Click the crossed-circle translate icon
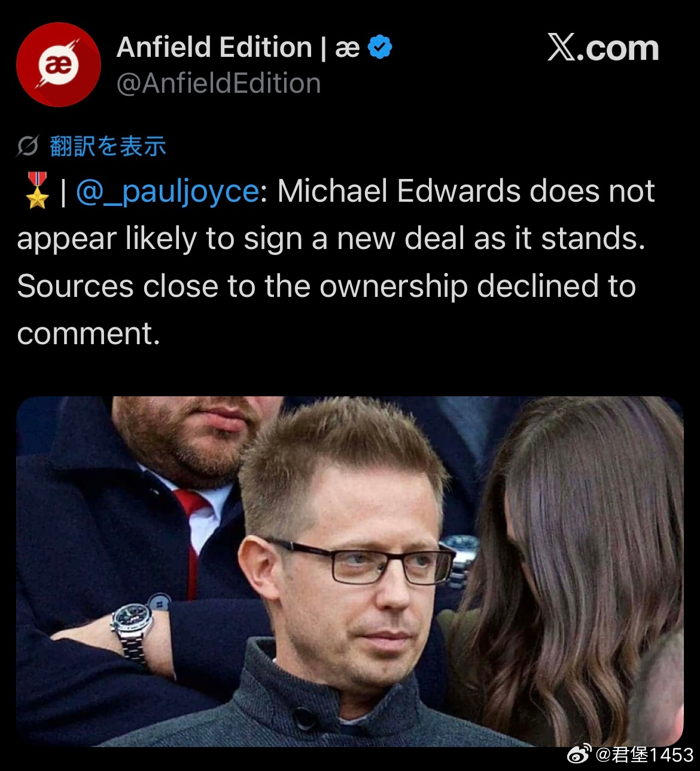The height and width of the screenshot is (771, 700). point(28,146)
